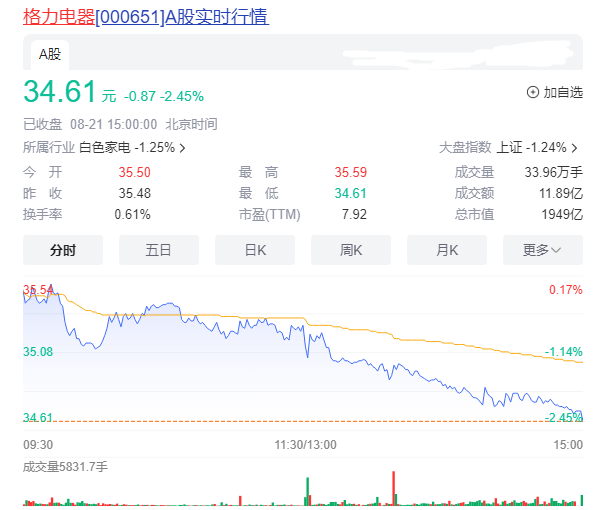Viewport: 598px width, 510px height.
Task: Switch to the 分时 chart tab
Action: (x=63, y=250)
